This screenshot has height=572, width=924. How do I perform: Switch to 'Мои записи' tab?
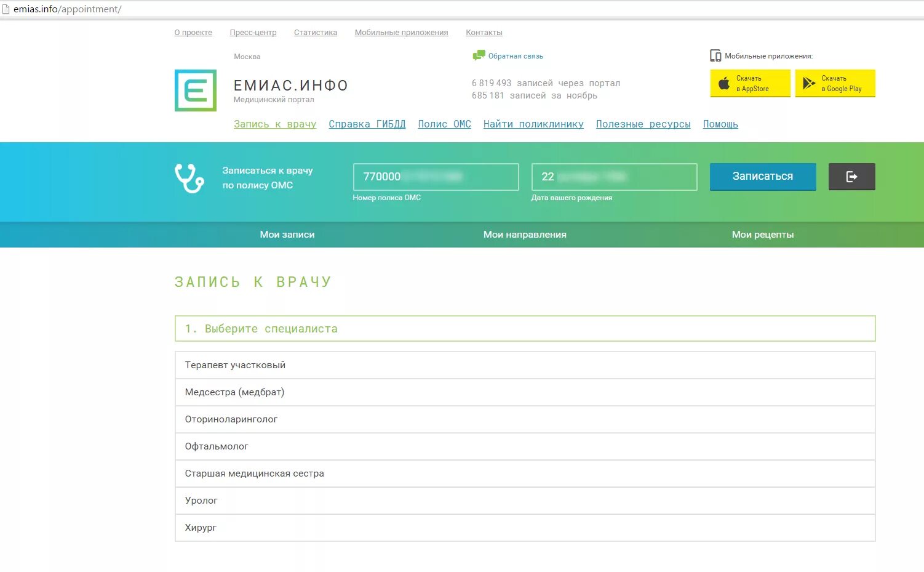pos(287,235)
